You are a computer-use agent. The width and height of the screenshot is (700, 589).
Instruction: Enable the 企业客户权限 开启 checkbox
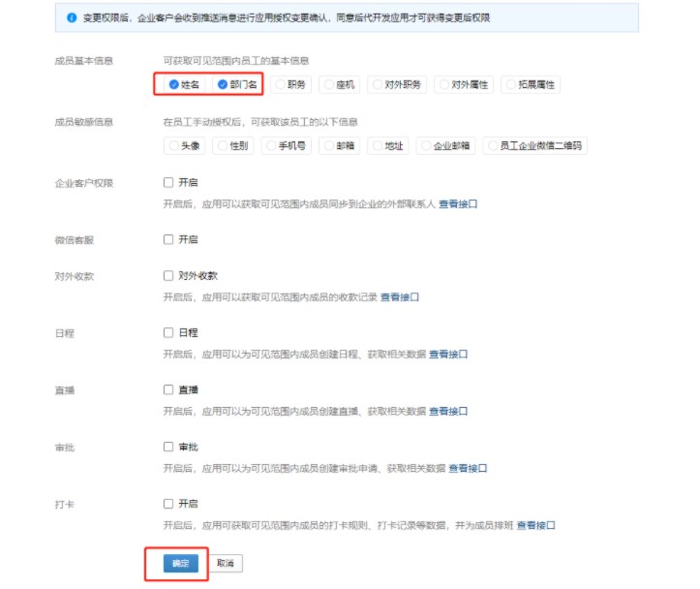pos(168,182)
